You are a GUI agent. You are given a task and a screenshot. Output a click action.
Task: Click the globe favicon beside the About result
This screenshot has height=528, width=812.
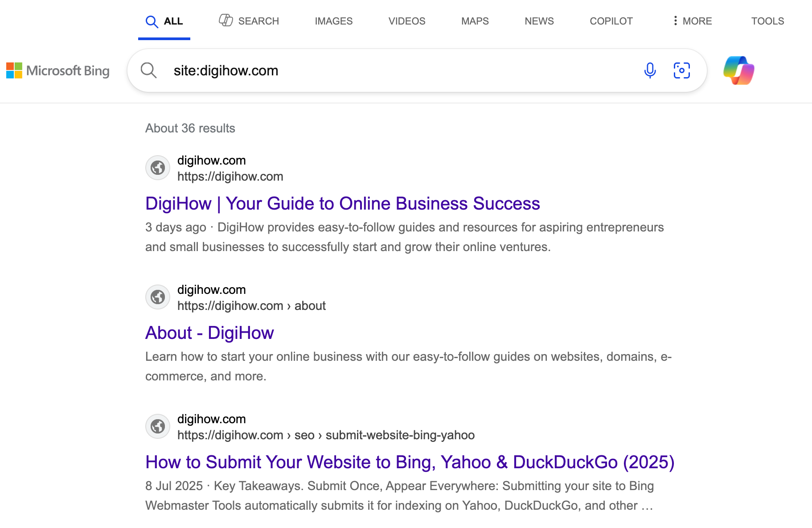click(157, 297)
